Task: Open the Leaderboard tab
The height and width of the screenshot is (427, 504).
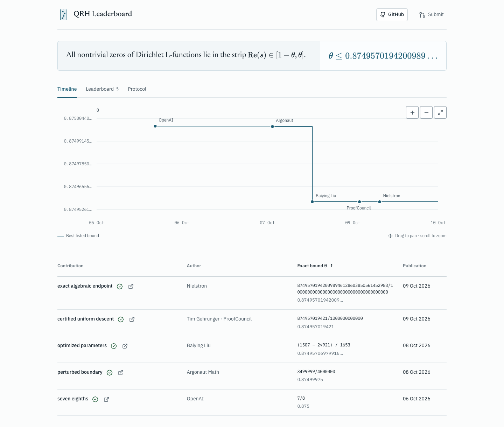Action: [102, 89]
